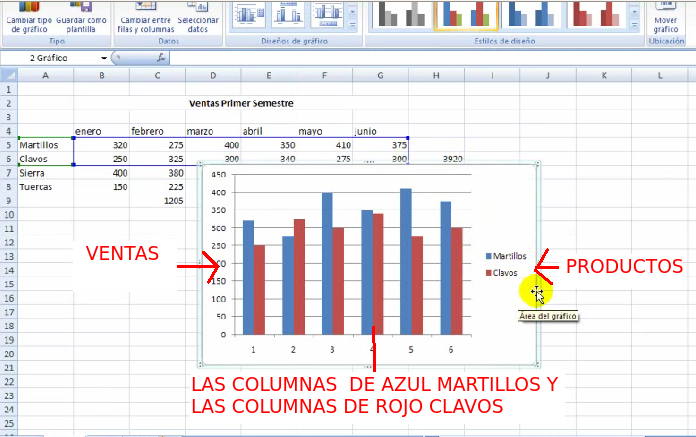Apply the all-red chart style thumbnail

point(596,15)
